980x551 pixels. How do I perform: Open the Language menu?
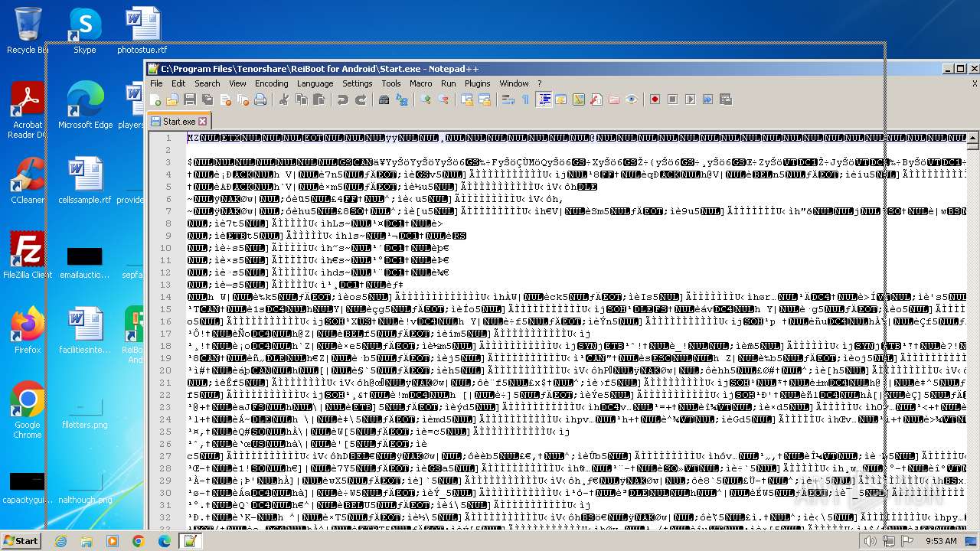[315, 83]
